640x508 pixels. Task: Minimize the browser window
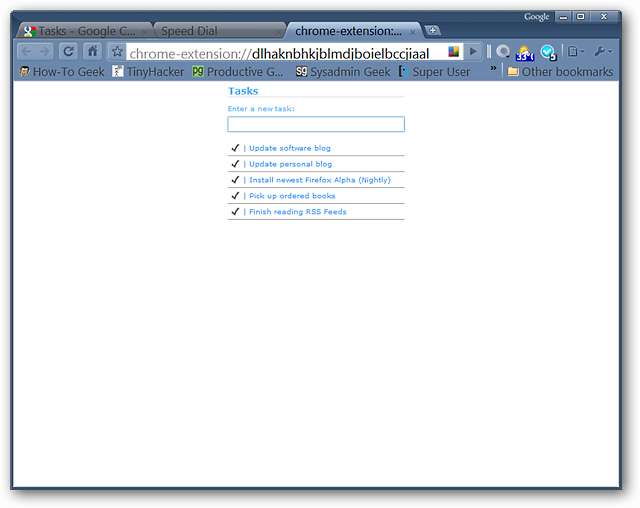(x=563, y=17)
